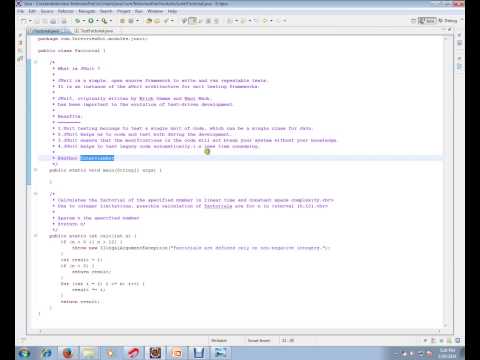
Task: Switch to the TestFactorial.java editor tab
Action: tap(96, 31)
